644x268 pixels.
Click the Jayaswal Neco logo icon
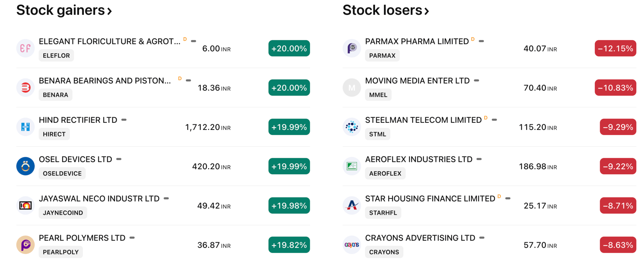[x=25, y=206]
